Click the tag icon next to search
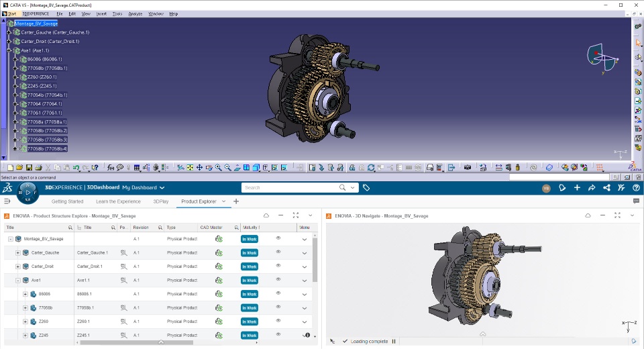644x349 pixels. [x=366, y=187]
